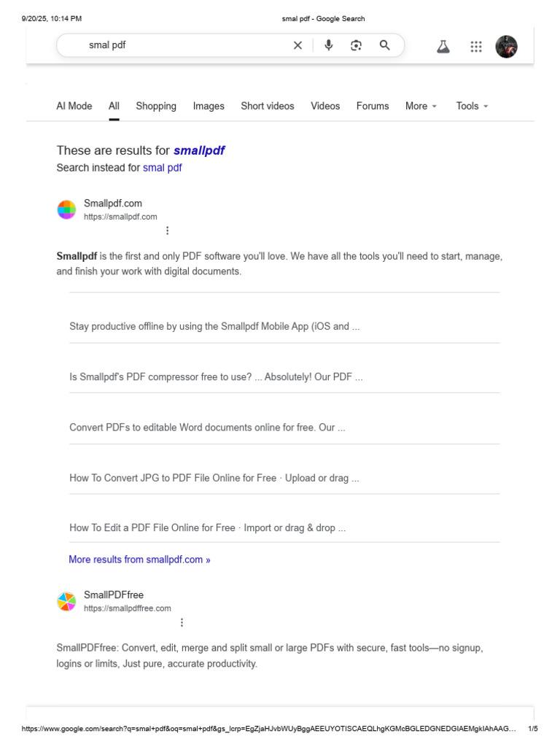Start a voice search with microphone

pos(329,45)
